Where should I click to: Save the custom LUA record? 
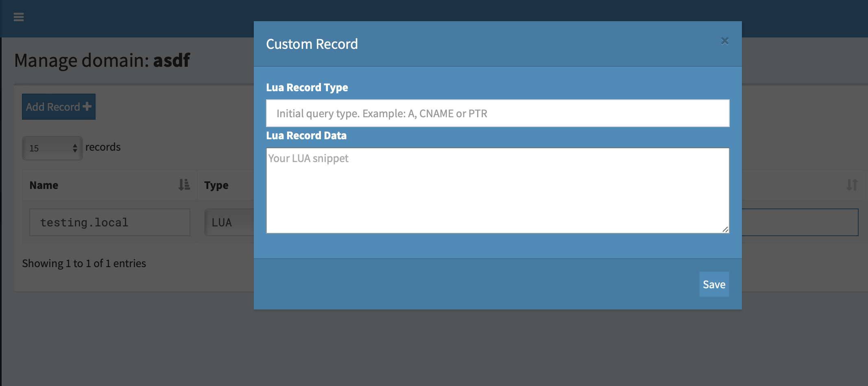(714, 284)
